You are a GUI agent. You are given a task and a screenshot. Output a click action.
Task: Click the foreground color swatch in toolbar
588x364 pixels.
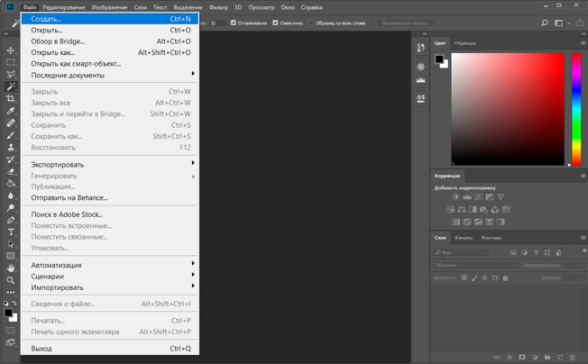coord(8,313)
